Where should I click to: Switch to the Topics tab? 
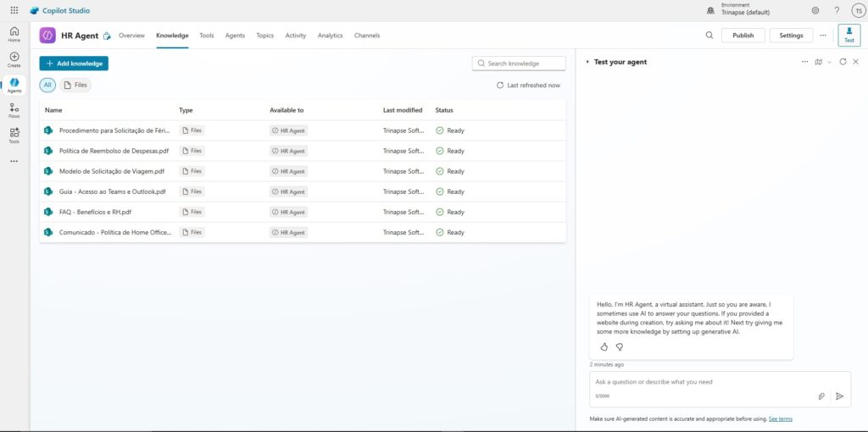pos(264,36)
